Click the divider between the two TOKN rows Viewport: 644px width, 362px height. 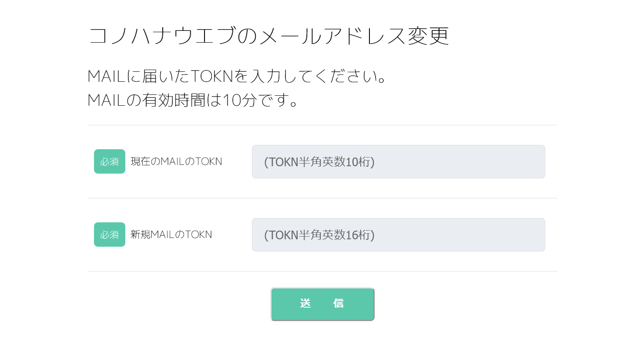[x=322, y=198]
